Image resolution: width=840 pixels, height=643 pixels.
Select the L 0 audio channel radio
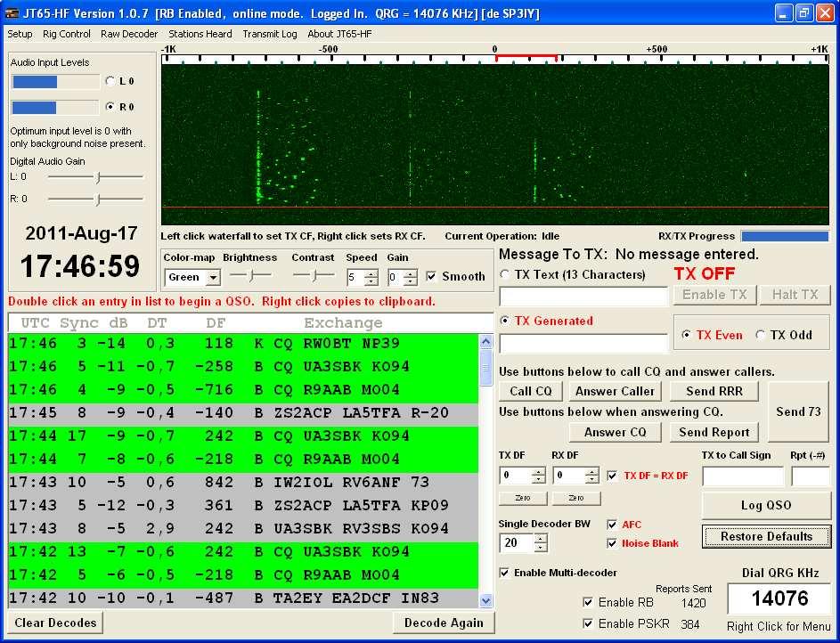tap(110, 81)
